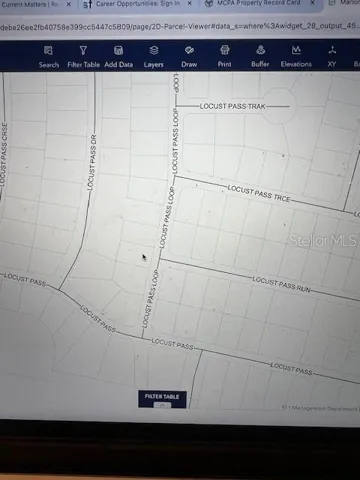Click the LOCUST PASS TRCE street label
Viewport: 360px width, 480px height.
pyautogui.click(x=259, y=194)
